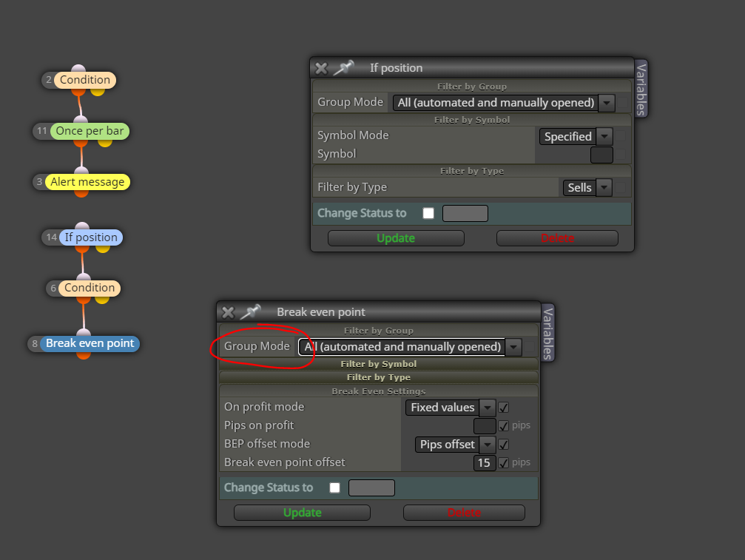This screenshot has height=560, width=745.
Task: Click Update in If position panel
Action: 396,238
